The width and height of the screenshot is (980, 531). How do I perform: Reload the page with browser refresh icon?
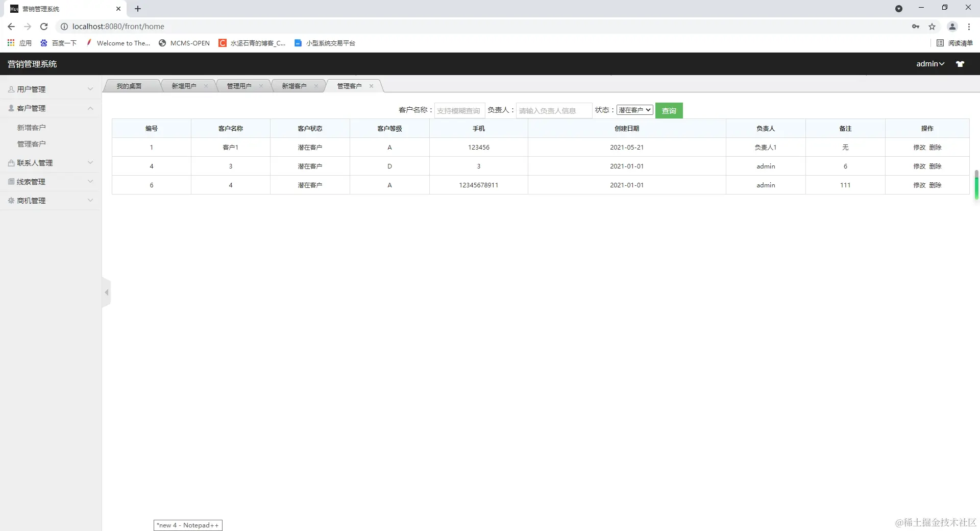pyautogui.click(x=44, y=27)
